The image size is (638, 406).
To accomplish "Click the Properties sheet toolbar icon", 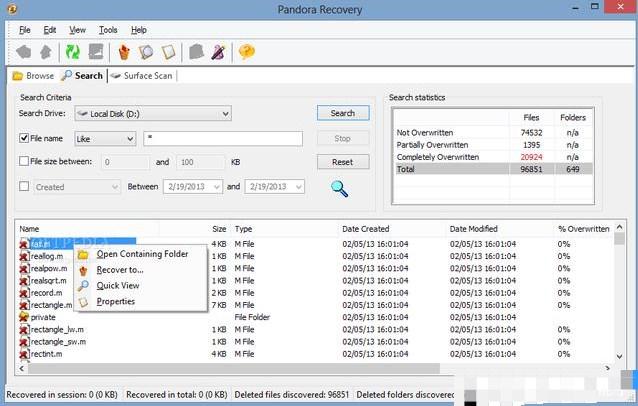I will pos(168,52).
